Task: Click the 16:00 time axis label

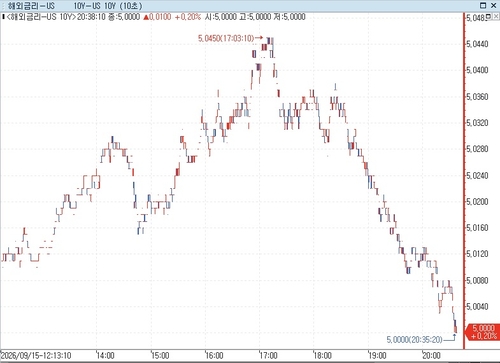Action: click(x=214, y=355)
